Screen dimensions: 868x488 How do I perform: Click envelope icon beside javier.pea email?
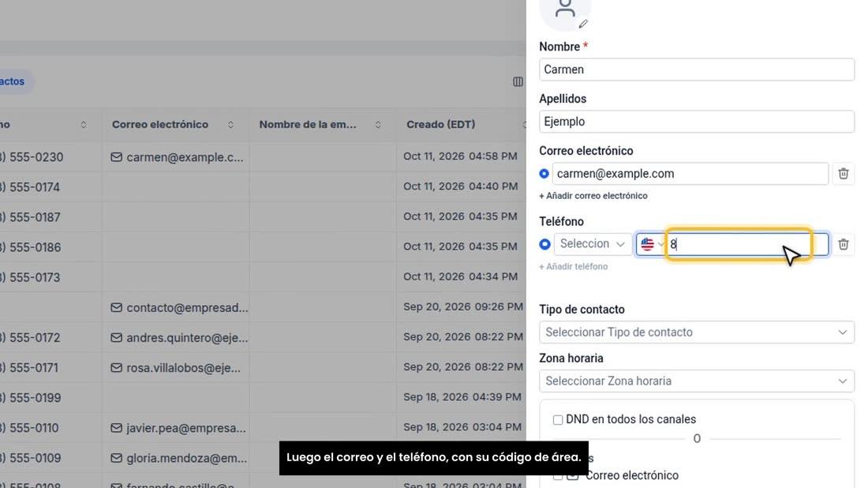(116, 428)
